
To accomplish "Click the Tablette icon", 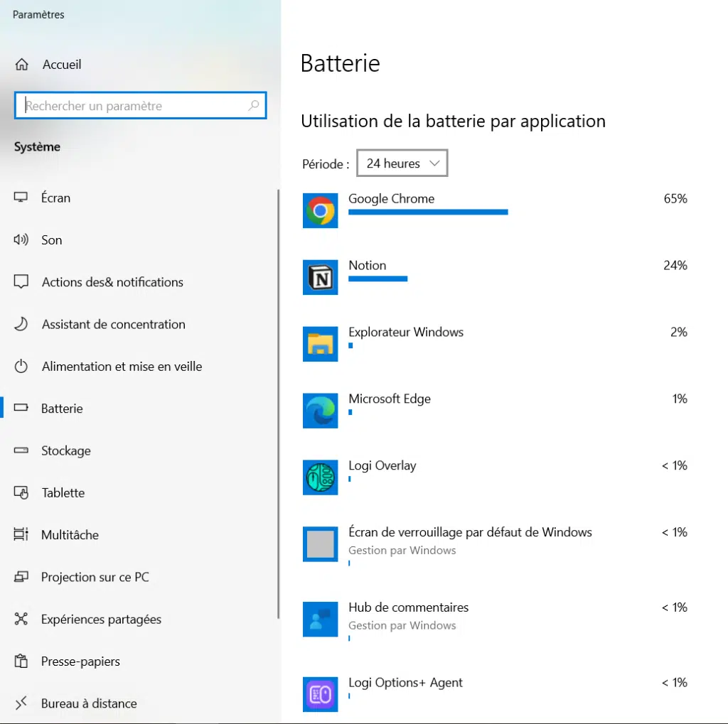I will (21, 492).
